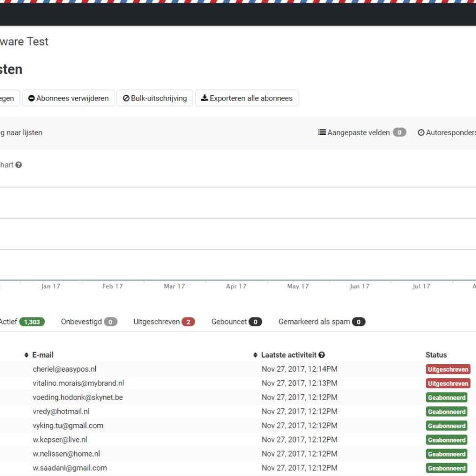The height and width of the screenshot is (476, 476).
Task: Click Geabonneerd status of vredy@hotmail.nl
Action: tap(447, 412)
